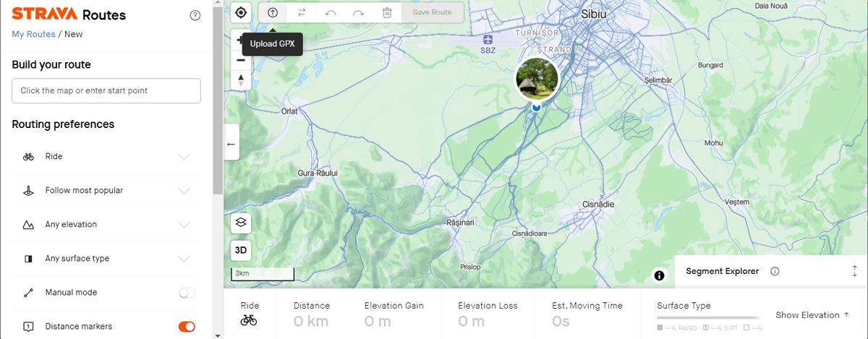Disable the Distance markers toggle
The width and height of the screenshot is (868, 339).
coord(187,327)
